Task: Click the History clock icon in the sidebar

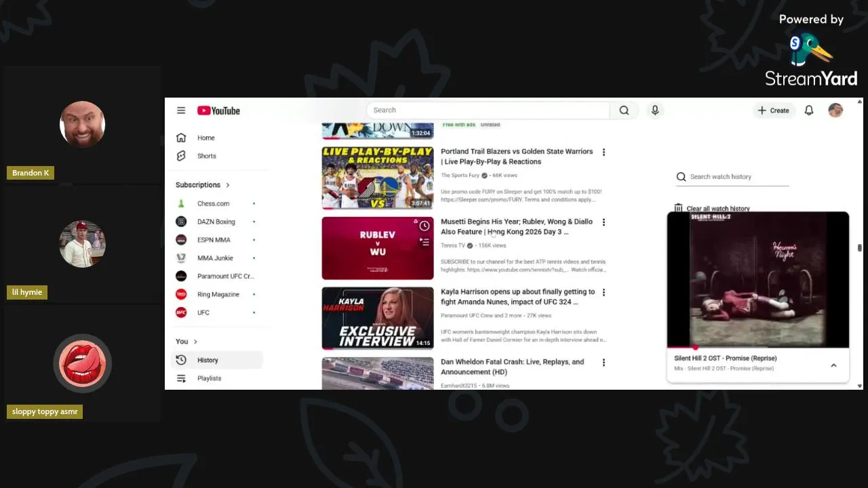Action: [181, 360]
